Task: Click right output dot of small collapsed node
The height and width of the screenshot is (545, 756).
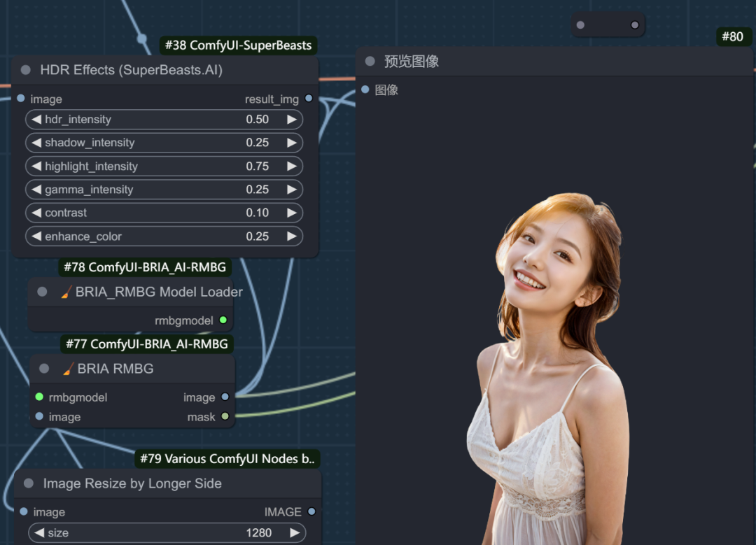Action: [x=635, y=25]
